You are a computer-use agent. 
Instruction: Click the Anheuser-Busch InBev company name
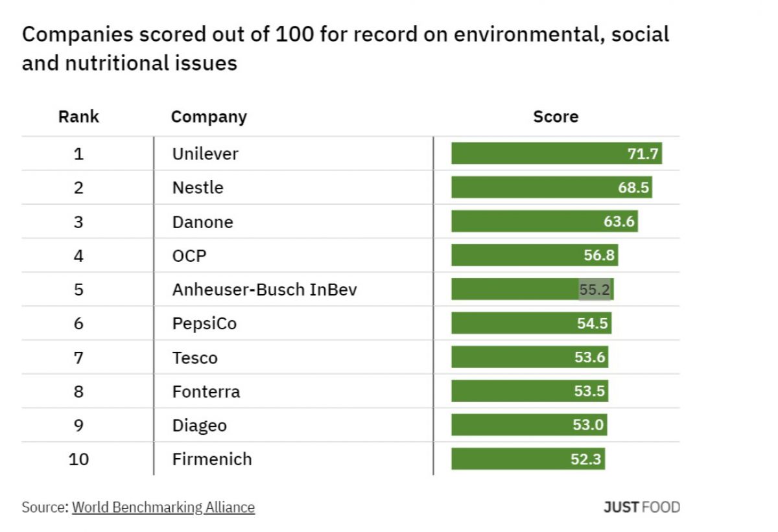[264, 290]
